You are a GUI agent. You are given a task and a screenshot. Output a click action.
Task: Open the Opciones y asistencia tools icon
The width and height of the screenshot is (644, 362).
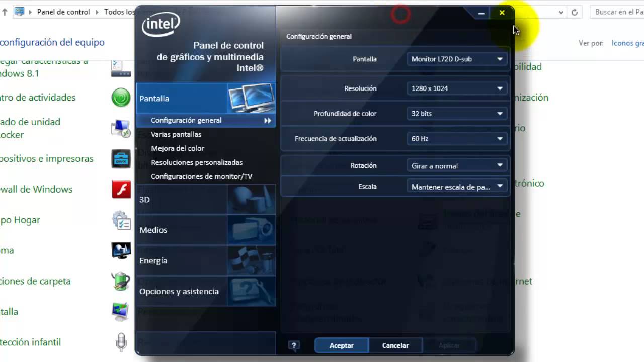coord(251,291)
